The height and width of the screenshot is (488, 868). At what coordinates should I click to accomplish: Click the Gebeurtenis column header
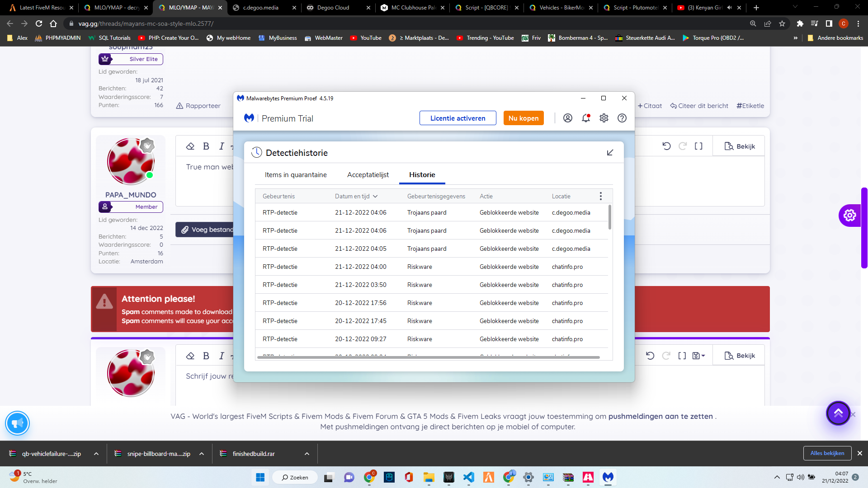click(278, 196)
